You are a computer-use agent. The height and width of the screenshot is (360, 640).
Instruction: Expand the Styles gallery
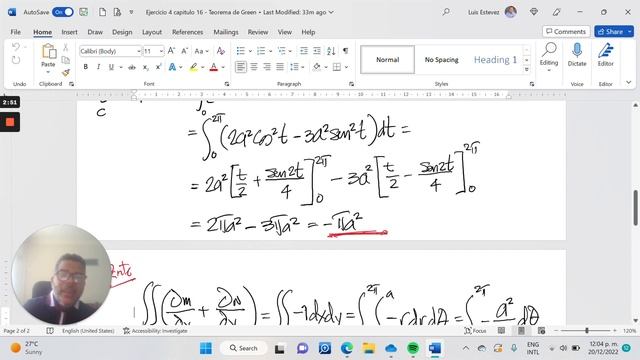[527, 69]
